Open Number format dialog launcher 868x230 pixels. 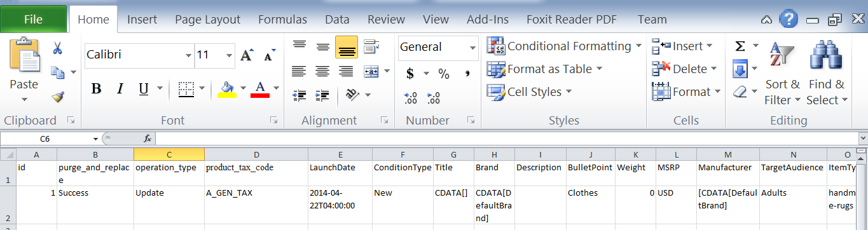(471, 119)
